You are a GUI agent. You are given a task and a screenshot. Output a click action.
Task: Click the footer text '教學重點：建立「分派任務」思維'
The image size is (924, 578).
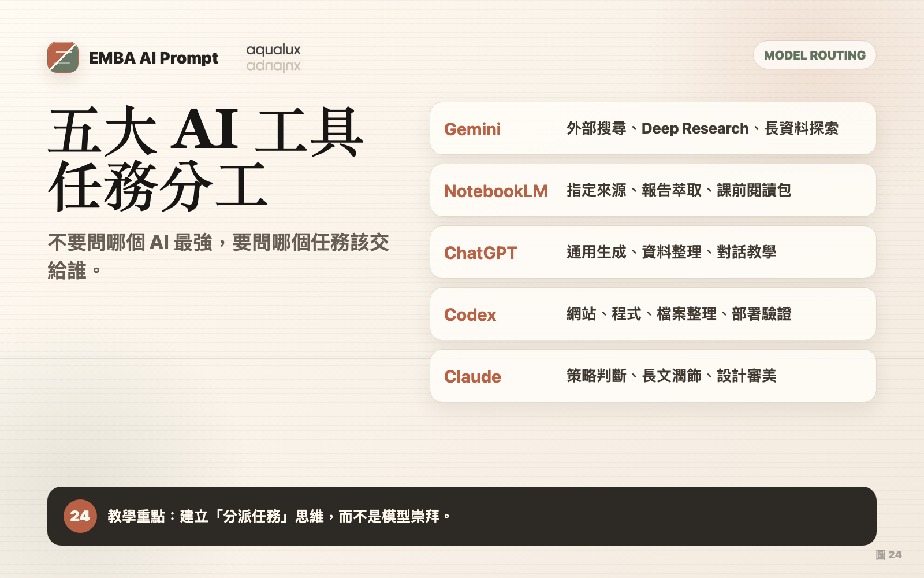[215, 516]
